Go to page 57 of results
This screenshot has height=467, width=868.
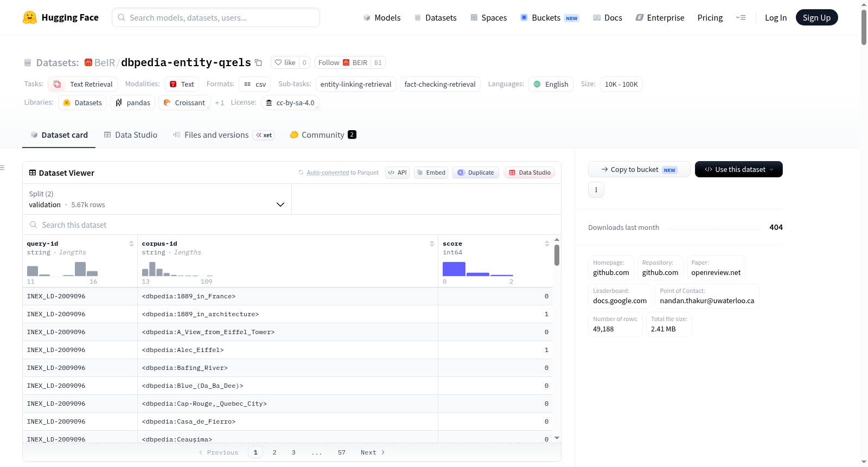point(342,452)
